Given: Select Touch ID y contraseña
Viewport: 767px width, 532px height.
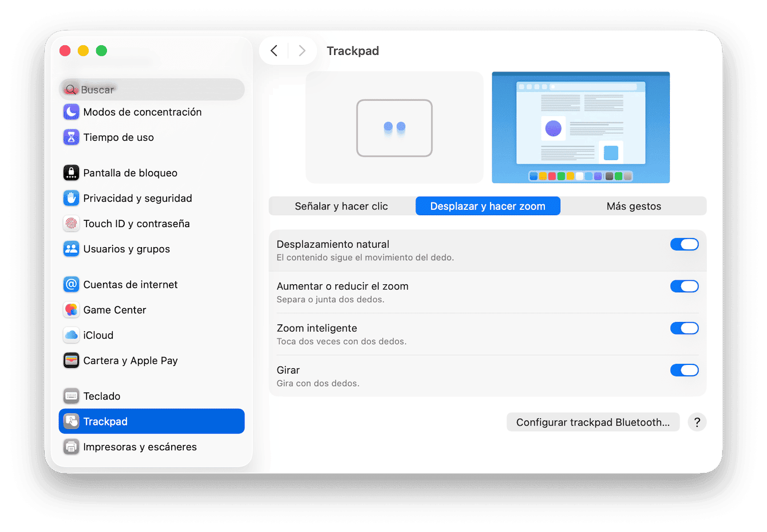Looking at the screenshot, I should pos(137,224).
